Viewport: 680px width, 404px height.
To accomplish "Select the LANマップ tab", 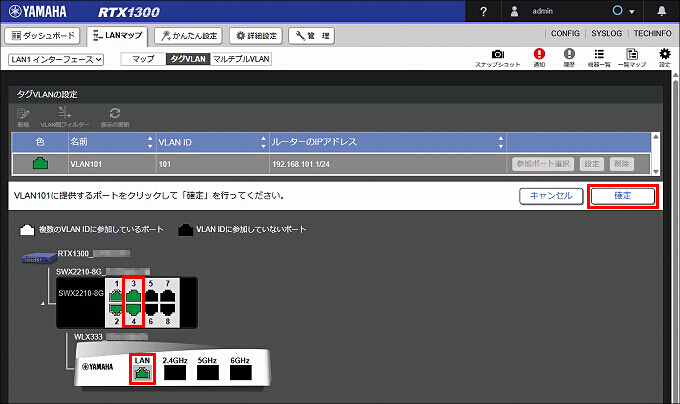I will point(118,36).
